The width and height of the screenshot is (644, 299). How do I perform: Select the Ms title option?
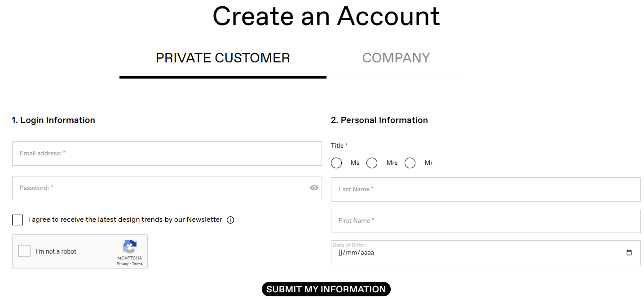(x=336, y=163)
